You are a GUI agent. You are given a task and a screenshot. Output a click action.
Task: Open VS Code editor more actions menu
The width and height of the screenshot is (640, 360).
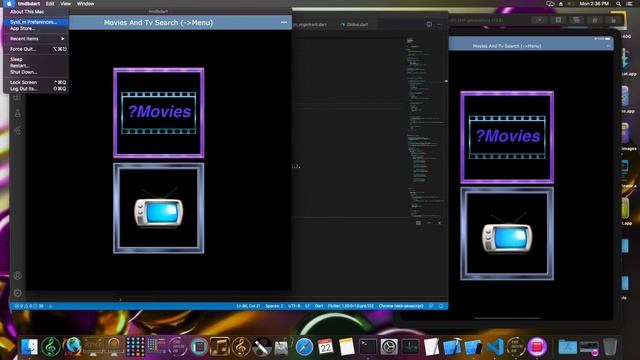point(440,24)
